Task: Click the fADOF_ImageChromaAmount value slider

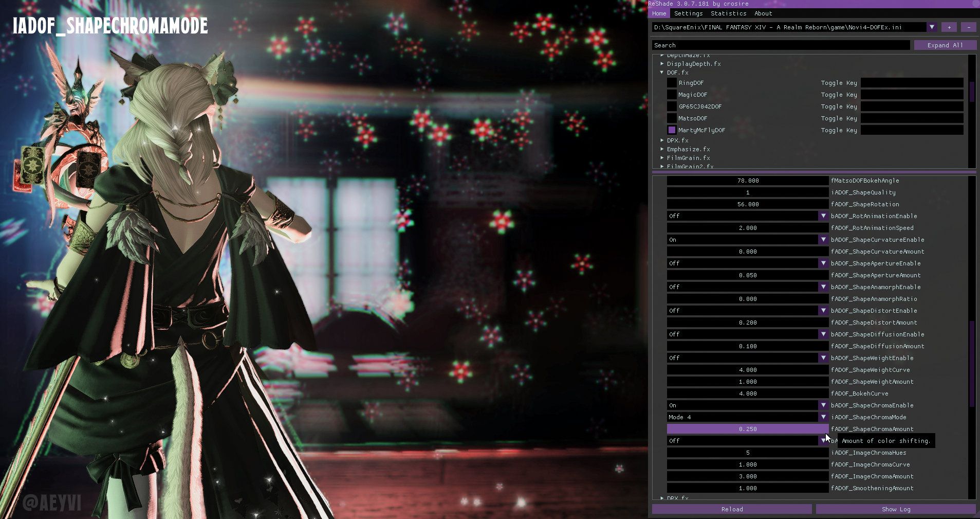Action: 748,476
